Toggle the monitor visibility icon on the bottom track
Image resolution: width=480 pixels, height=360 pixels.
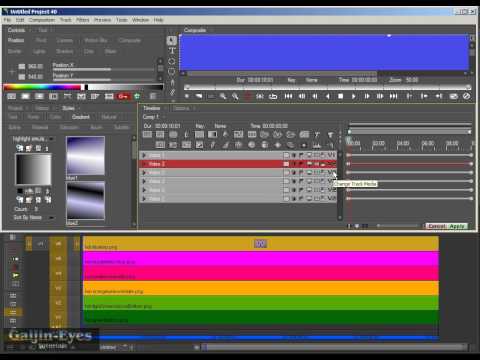[309, 199]
